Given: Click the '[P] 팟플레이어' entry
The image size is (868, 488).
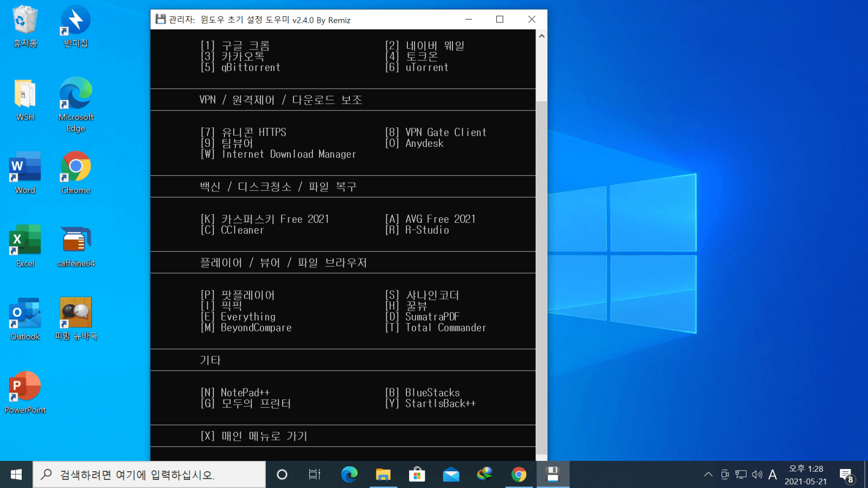Looking at the screenshot, I should 238,295.
